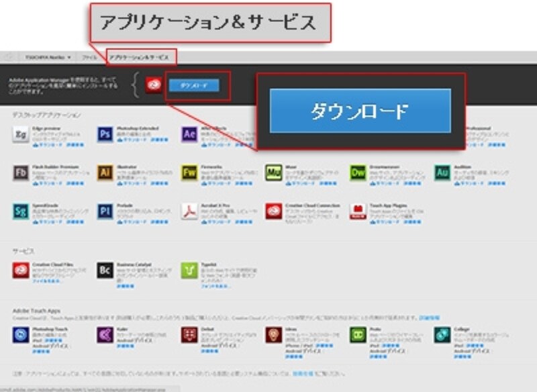
Task: Click the Dreamweaver Dw icon
Action: pyautogui.click(x=358, y=173)
